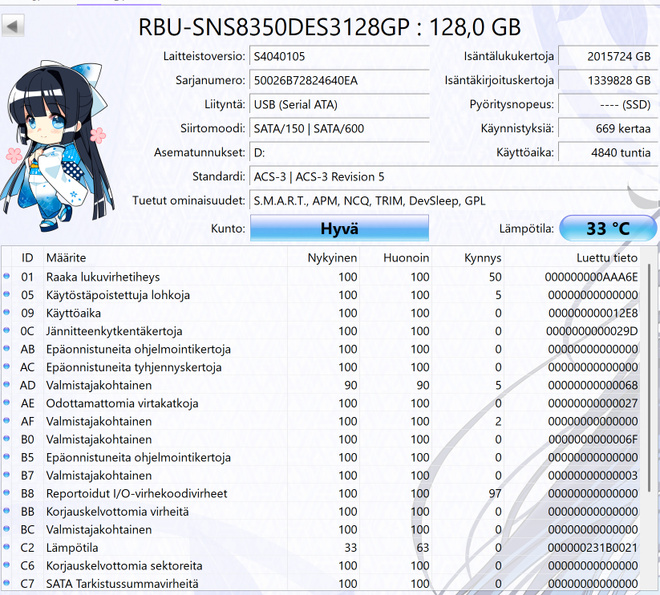Click the Kynnys column header

468,258
